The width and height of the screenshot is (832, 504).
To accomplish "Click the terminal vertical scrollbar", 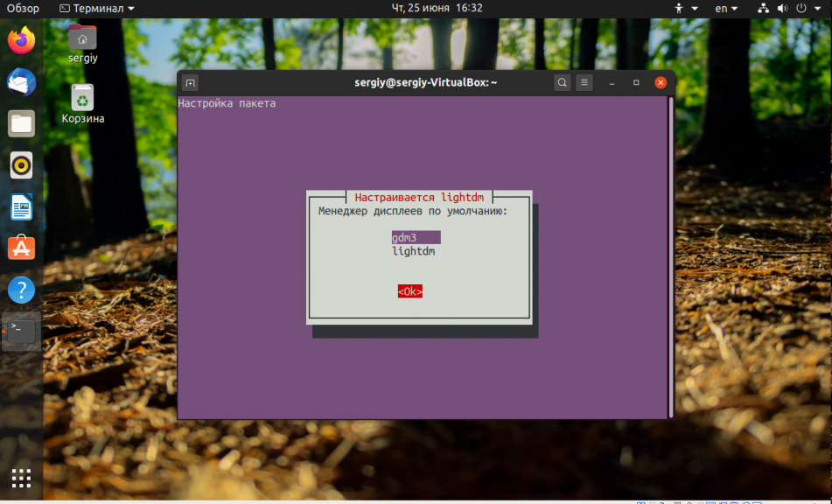I will pos(671,256).
